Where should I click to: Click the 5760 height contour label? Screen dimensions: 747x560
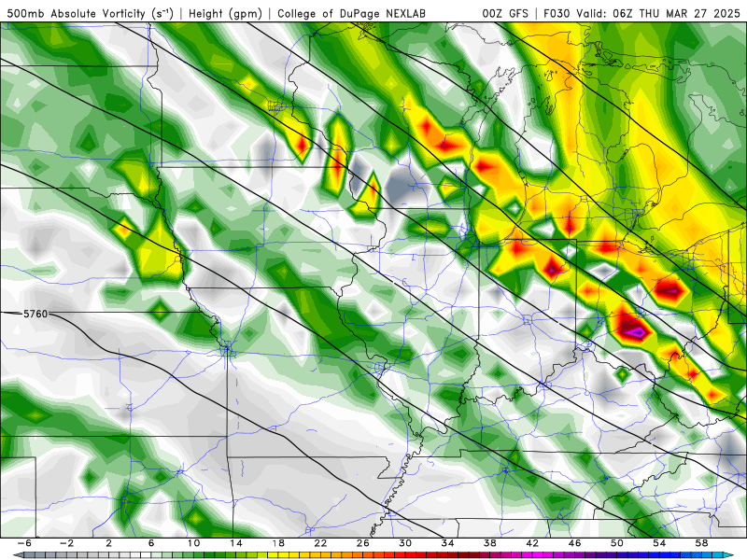click(x=35, y=314)
